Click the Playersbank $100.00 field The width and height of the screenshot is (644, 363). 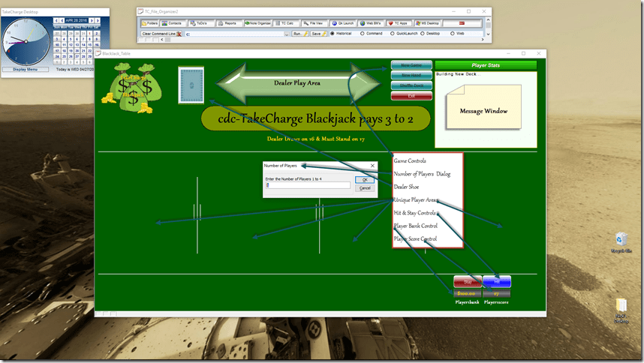point(468,293)
